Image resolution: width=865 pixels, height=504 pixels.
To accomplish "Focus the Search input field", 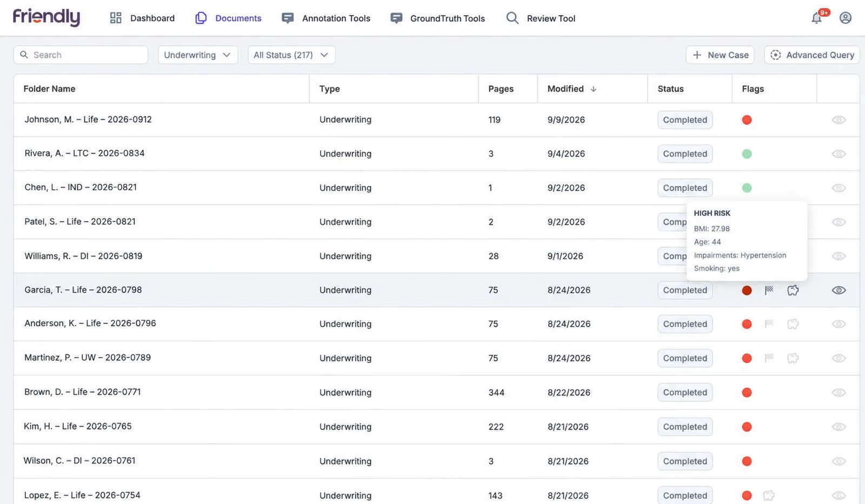I will 81,55.
